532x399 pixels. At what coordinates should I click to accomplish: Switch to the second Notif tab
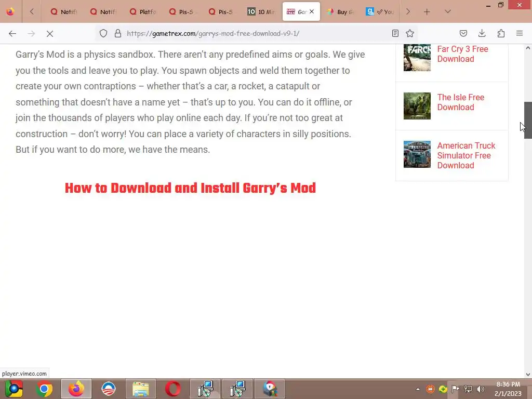click(103, 12)
